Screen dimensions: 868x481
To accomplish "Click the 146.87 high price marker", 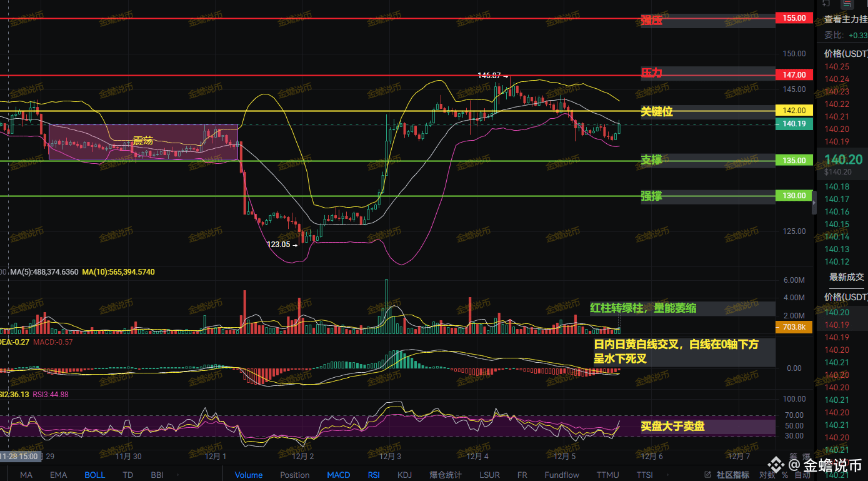I will point(492,76).
